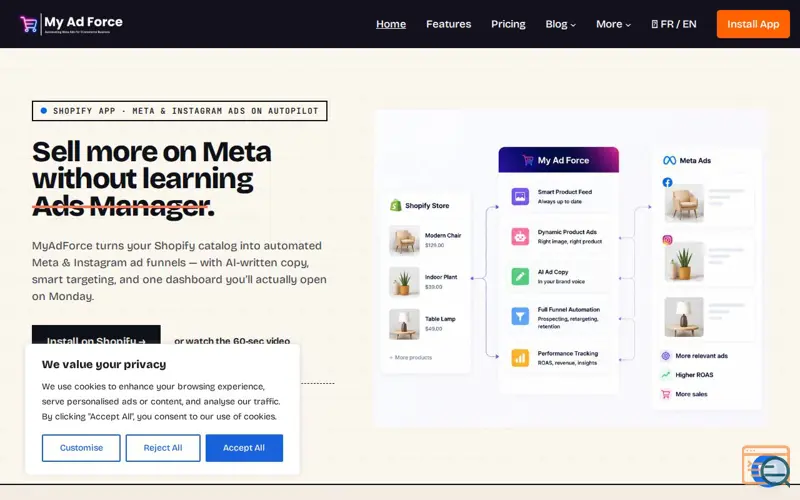
Task: Open the Home nav link
Action: pyautogui.click(x=391, y=24)
